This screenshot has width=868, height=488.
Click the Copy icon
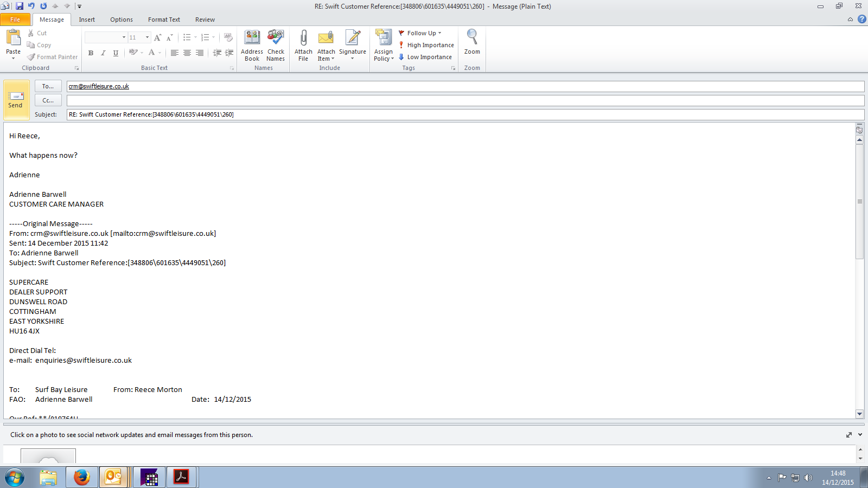pos(31,45)
